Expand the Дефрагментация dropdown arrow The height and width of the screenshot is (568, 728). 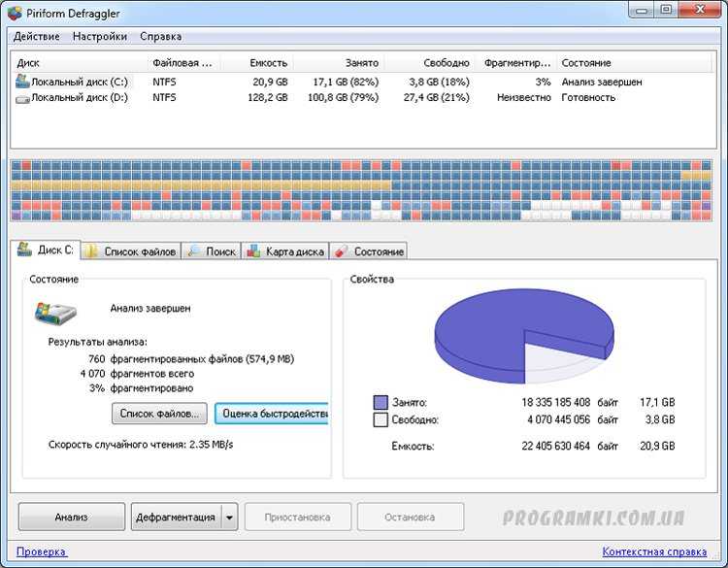[x=229, y=517]
